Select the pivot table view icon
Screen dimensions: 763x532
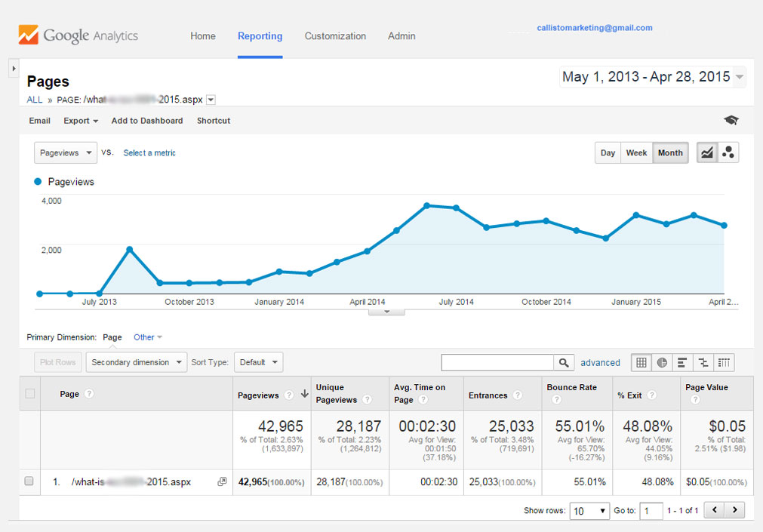click(724, 363)
